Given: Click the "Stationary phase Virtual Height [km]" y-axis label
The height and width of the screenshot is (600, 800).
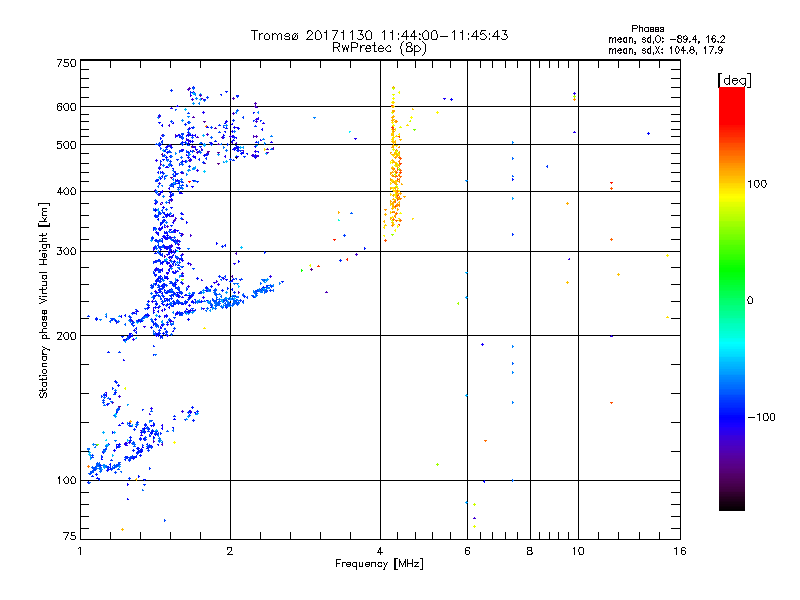Looking at the screenshot, I should click(44, 300).
